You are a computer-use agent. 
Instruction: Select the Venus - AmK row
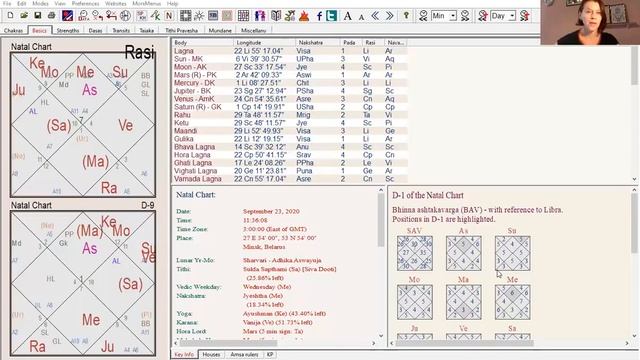[290, 99]
